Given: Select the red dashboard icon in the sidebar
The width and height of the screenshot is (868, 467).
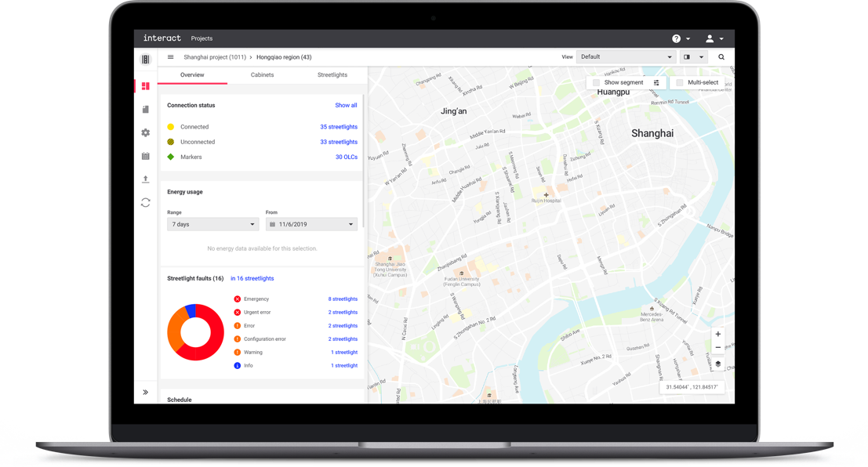Looking at the screenshot, I should pyautogui.click(x=146, y=85).
